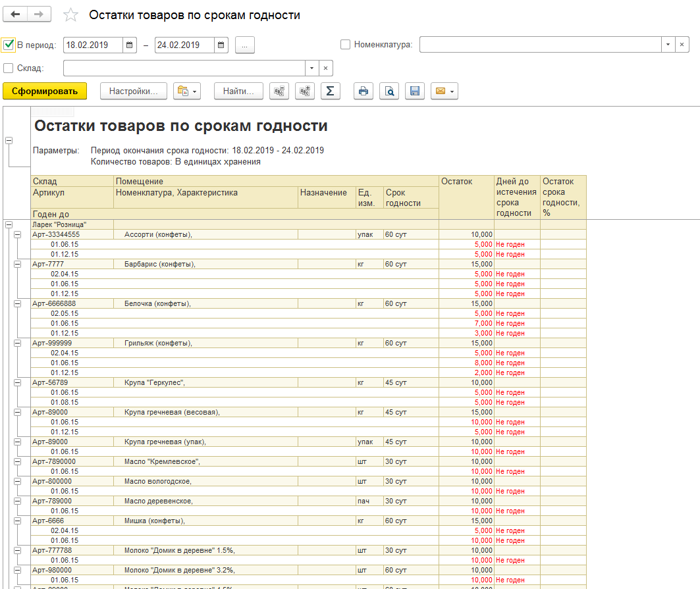Select the red 7,000 balance cell
Image resolution: width=700 pixels, height=589 pixels.
click(x=466, y=324)
